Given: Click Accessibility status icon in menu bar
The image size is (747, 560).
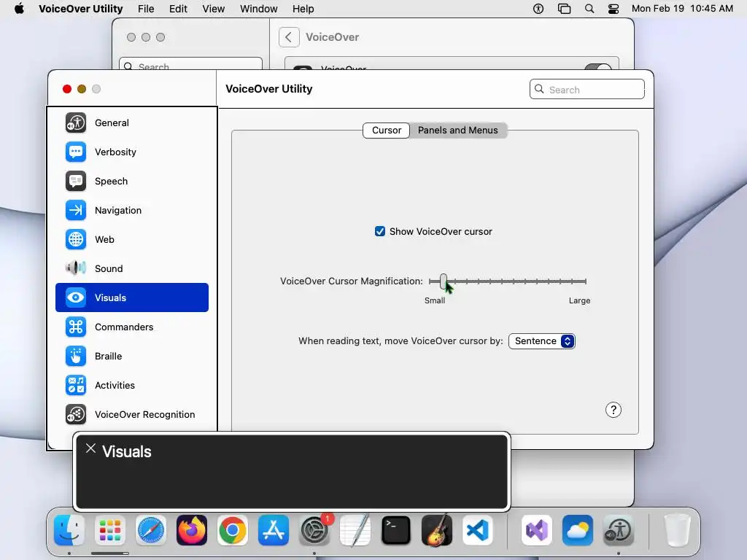Looking at the screenshot, I should click(x=538, y=9).
